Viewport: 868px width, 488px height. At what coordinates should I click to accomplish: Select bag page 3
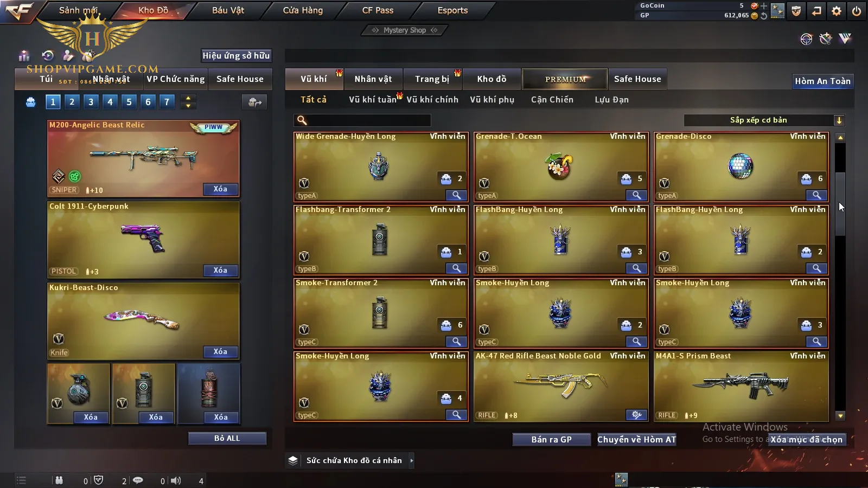[x=91, y=101]
